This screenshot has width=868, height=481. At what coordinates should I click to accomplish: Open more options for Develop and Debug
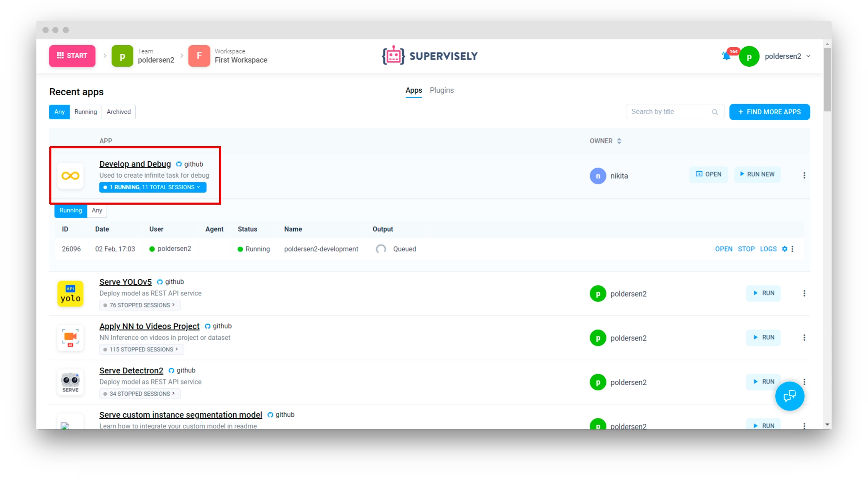[x=804, y=175]
